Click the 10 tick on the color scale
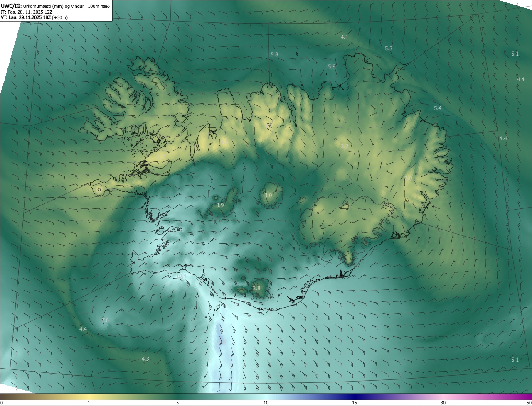 (266, 403)
